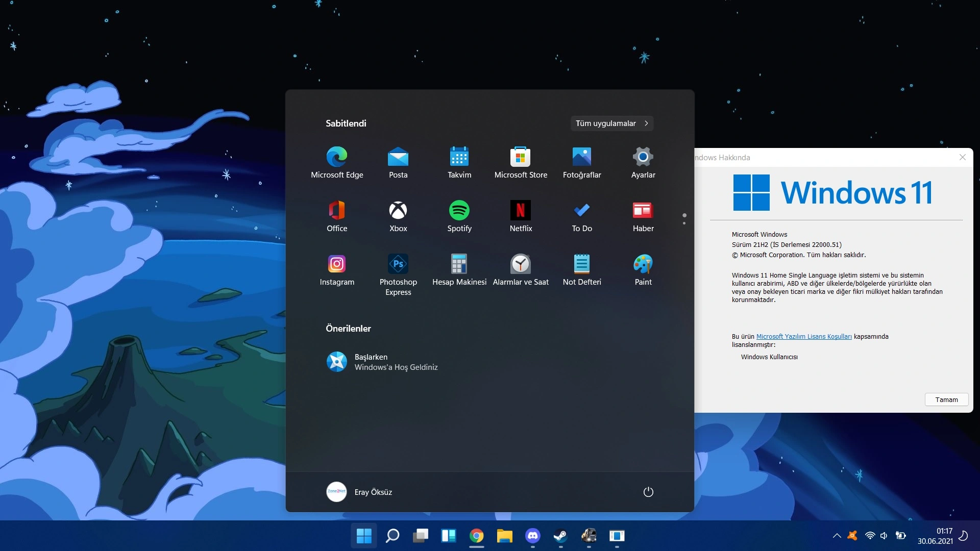This screenshot has height=551, width=980.
Task: Open the Paint app
Action: [643, 270]
